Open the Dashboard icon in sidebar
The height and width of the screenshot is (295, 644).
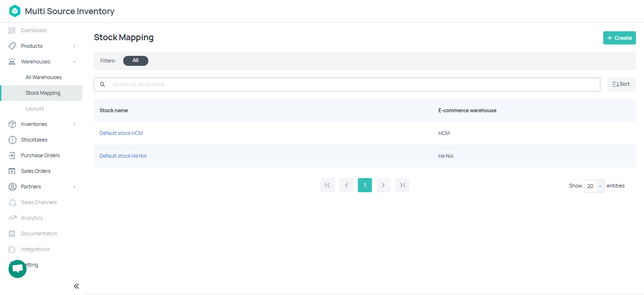(x=12, y=30)
